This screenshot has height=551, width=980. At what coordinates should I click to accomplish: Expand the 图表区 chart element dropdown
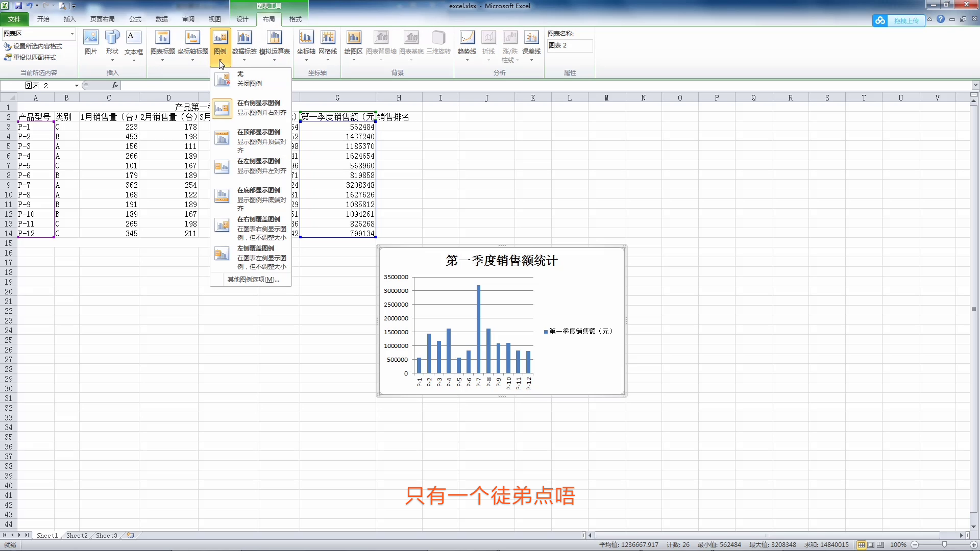(72, 34)
